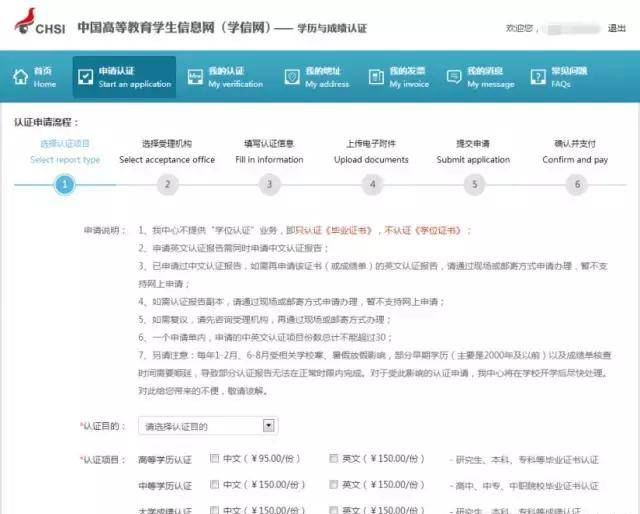640x514 pixels.
Task: Go to My verification
Action: (226, 77)
